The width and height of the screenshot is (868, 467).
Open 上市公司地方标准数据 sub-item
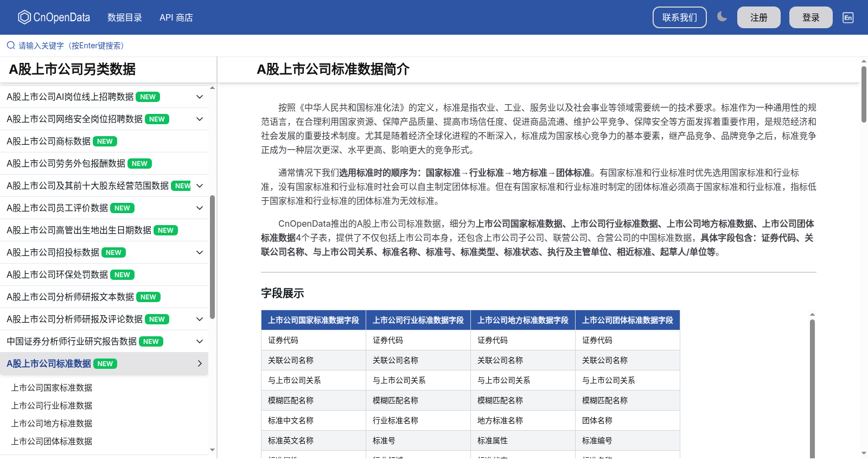point(52,423)
